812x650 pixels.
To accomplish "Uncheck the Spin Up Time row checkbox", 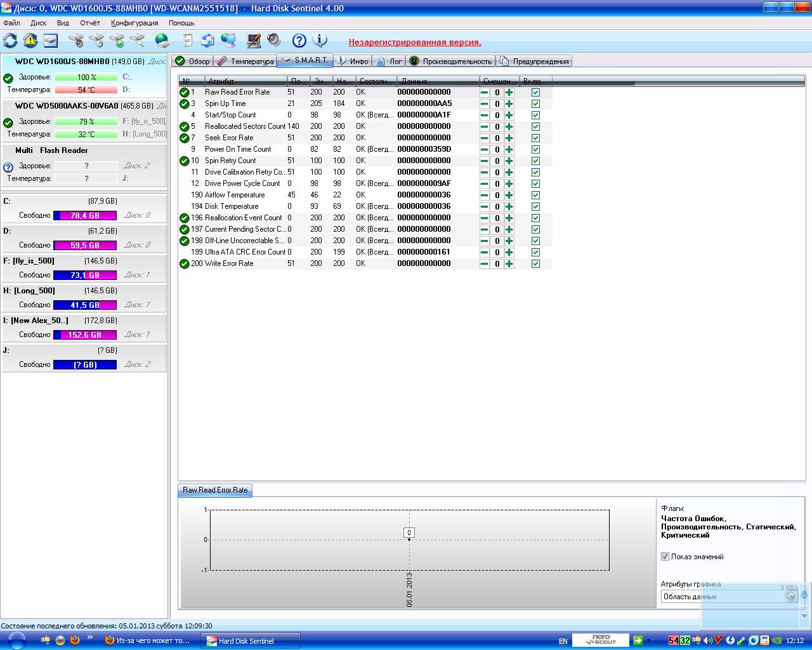I will click(535, 103).
